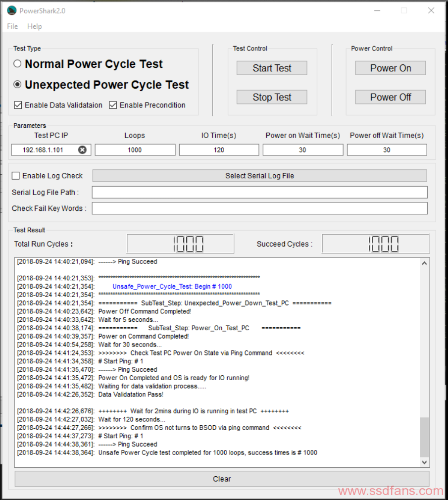Viewport: 448px width, 500px height.
Task: Click the 'Wait for 5 seconds...' log line
Action: [128, 319]
